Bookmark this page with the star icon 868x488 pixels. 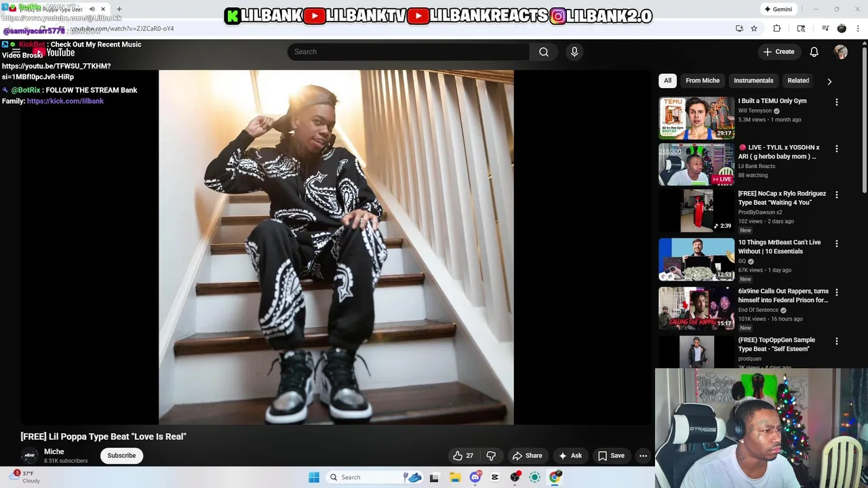pyautogui.click(x=754, y=28)
